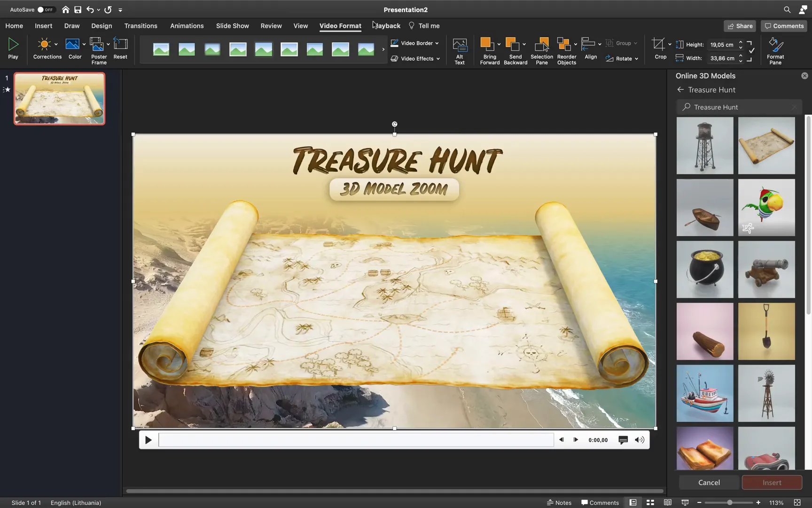Click the zoom slider handle
The height and width of the screenshot is (508, 812).
(x=730, y=502)
